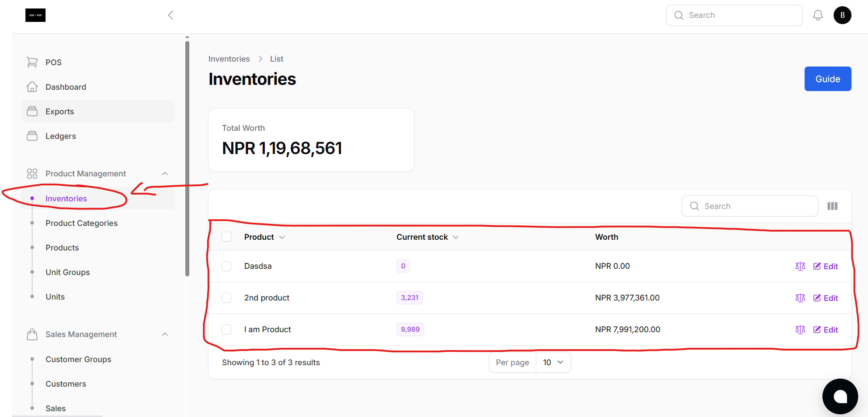
Task: Click the inventory table search field
Action: [x=755, y=206]
